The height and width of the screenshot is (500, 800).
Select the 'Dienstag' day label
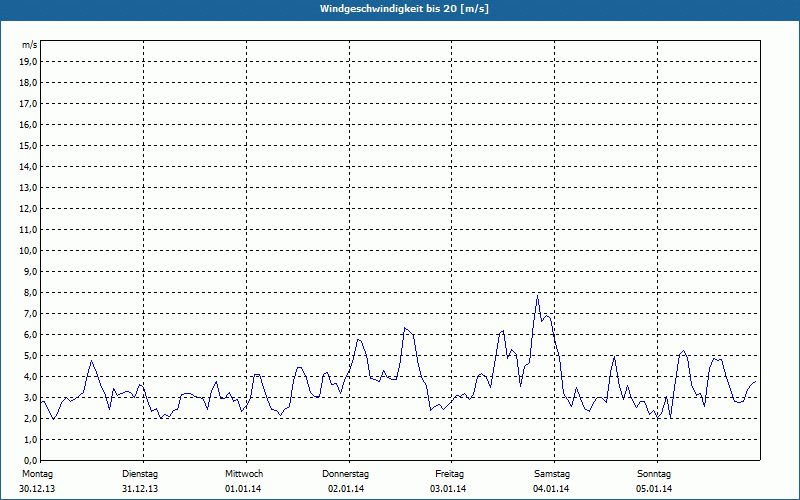pyautogui.click(x=140, y=474)
